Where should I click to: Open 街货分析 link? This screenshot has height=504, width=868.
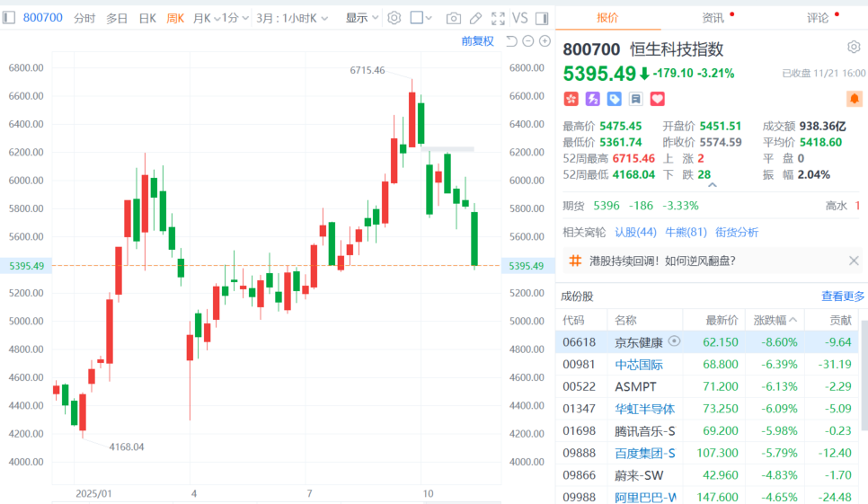point(737,233)
